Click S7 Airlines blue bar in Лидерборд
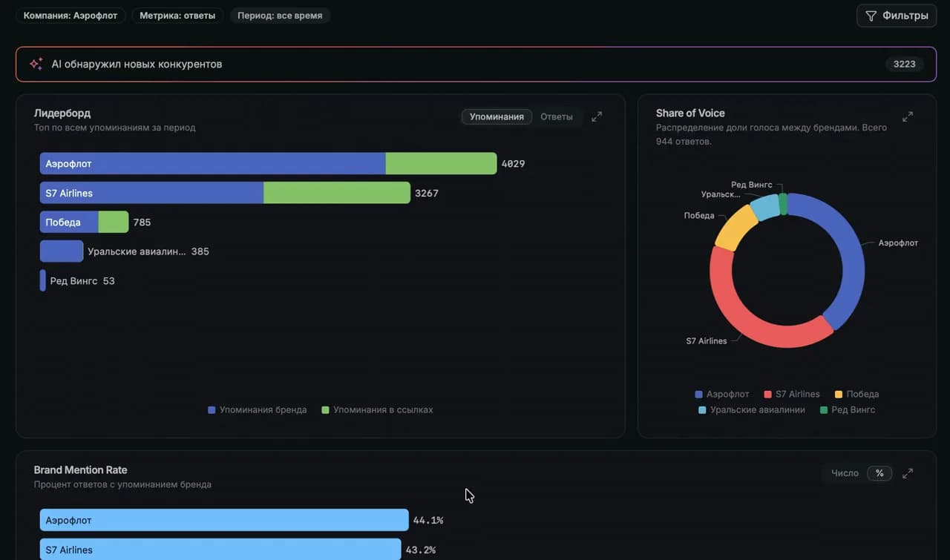Screen dimensions: 950x560 (x=152, y=193)
